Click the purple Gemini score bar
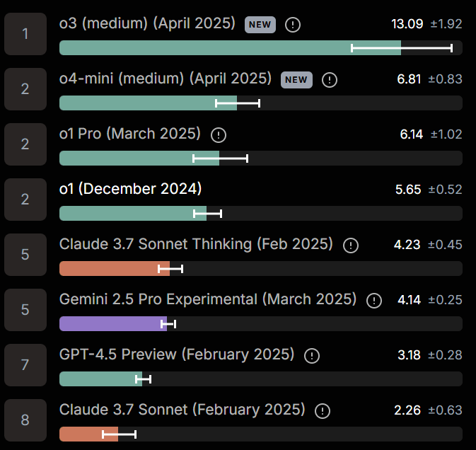This screenshot has height=450, width=476. click(x=112, y=324)
